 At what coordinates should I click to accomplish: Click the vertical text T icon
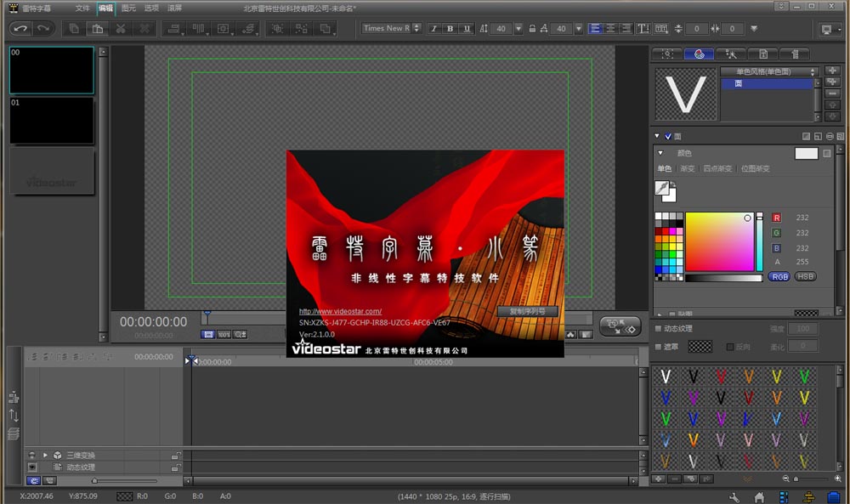coord(643,29)
